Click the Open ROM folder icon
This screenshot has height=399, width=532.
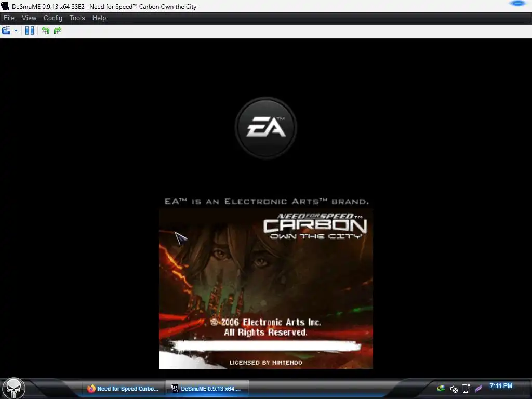point(6,31)
